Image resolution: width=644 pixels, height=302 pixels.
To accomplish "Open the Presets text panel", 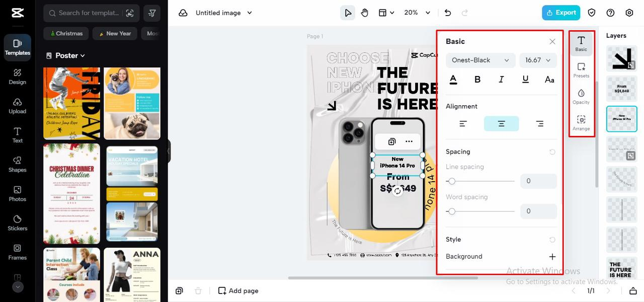I will pyautogui.click(x=581, y=70).
